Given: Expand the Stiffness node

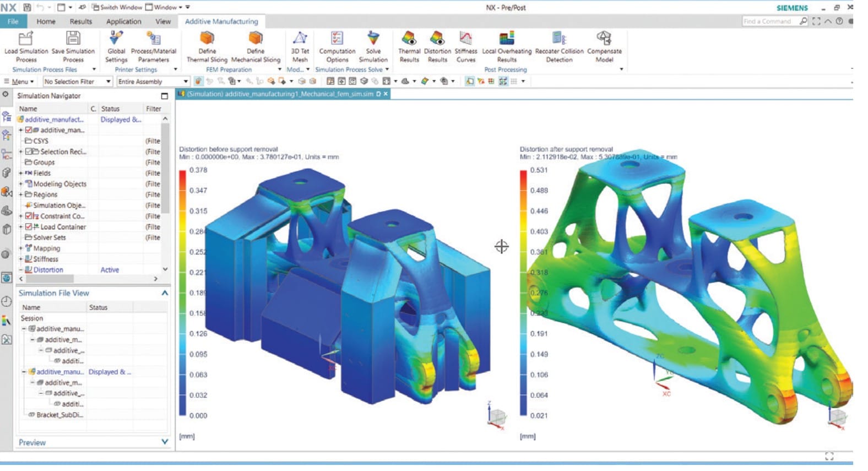Looking at the screenshot, I should click(21, 259).
